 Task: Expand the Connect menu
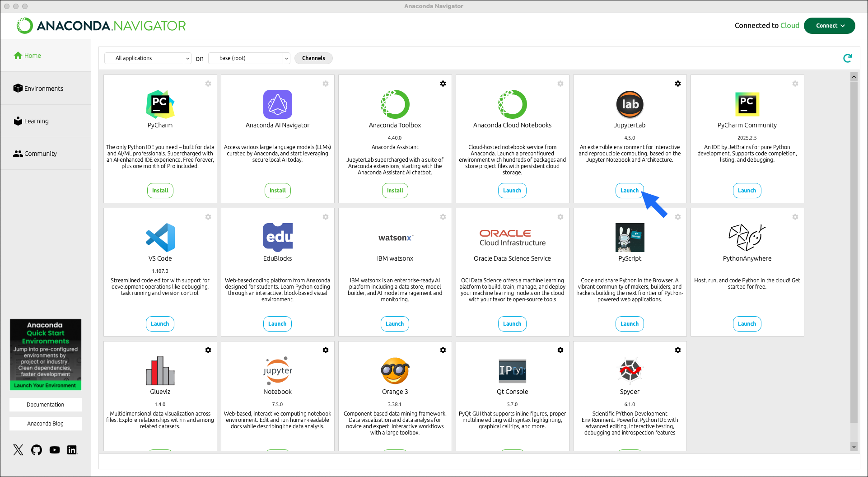pos(829,26)
